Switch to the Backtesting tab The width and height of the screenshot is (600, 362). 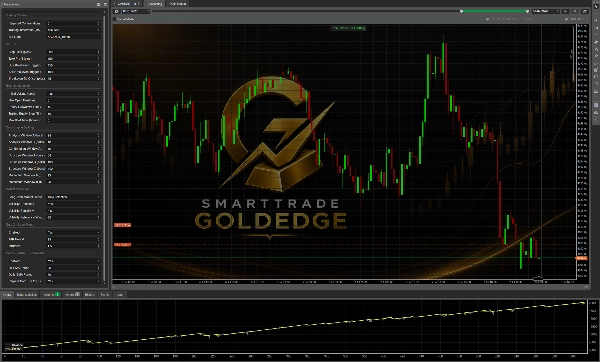click(x=155, y=3)
